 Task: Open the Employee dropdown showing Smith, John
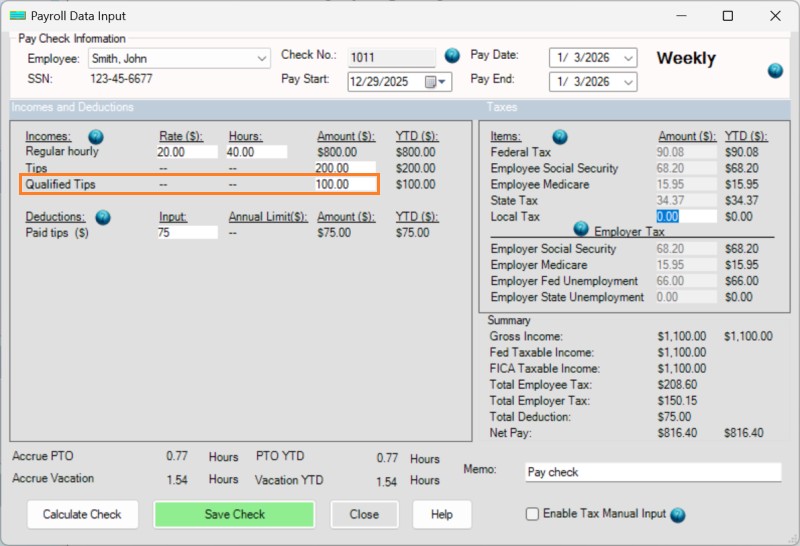179,58
